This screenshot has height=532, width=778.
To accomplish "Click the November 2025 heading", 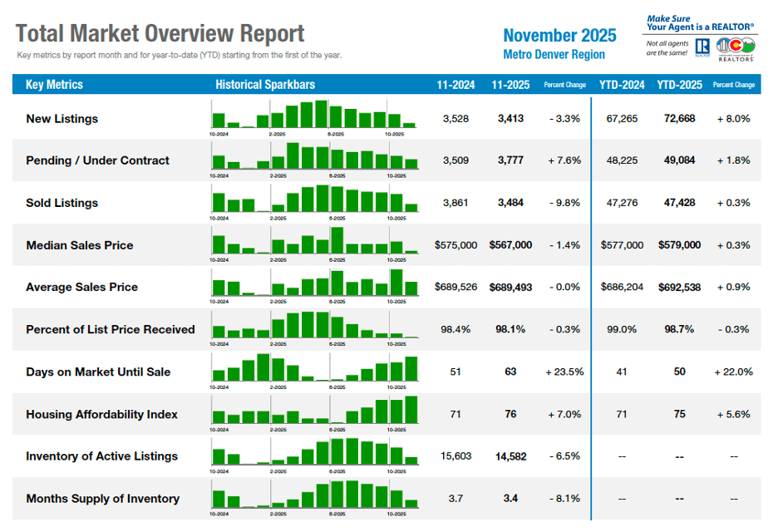I will [x=559, y=35].
